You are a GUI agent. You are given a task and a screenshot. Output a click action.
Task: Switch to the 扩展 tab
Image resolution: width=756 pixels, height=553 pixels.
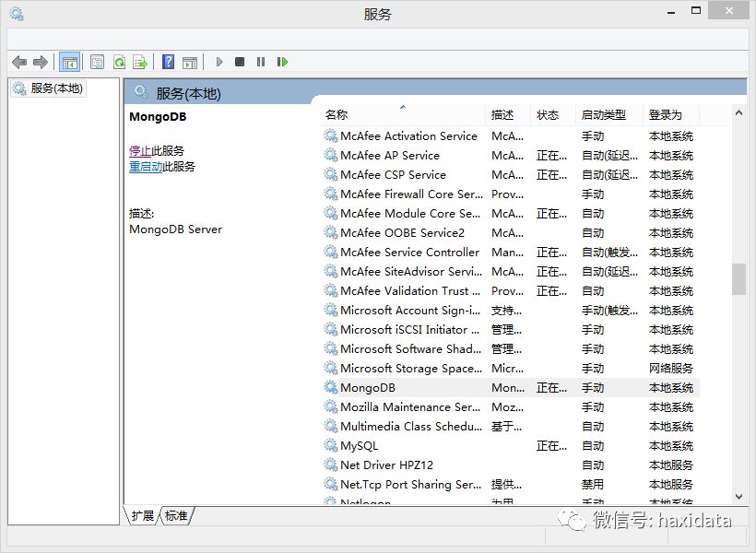(x=143, y=515)
